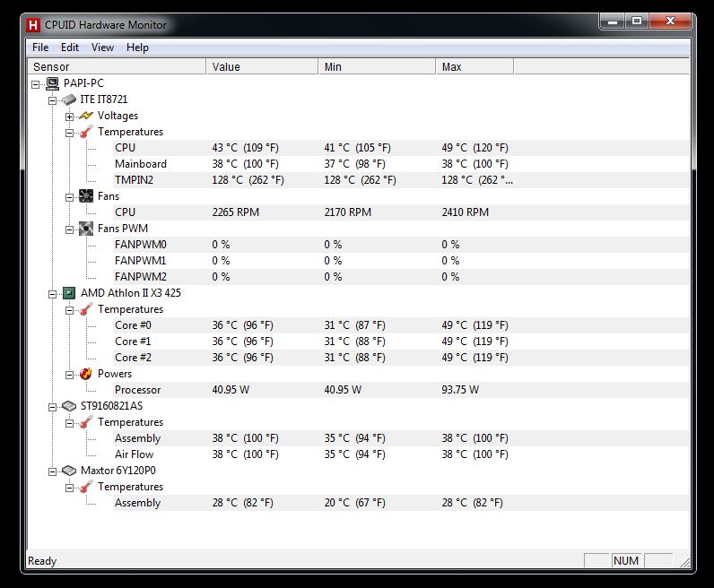Select the FANPWM0 row
Viewport: 714px width, 588px height.
pyautogui.click(x=401, y=245)
